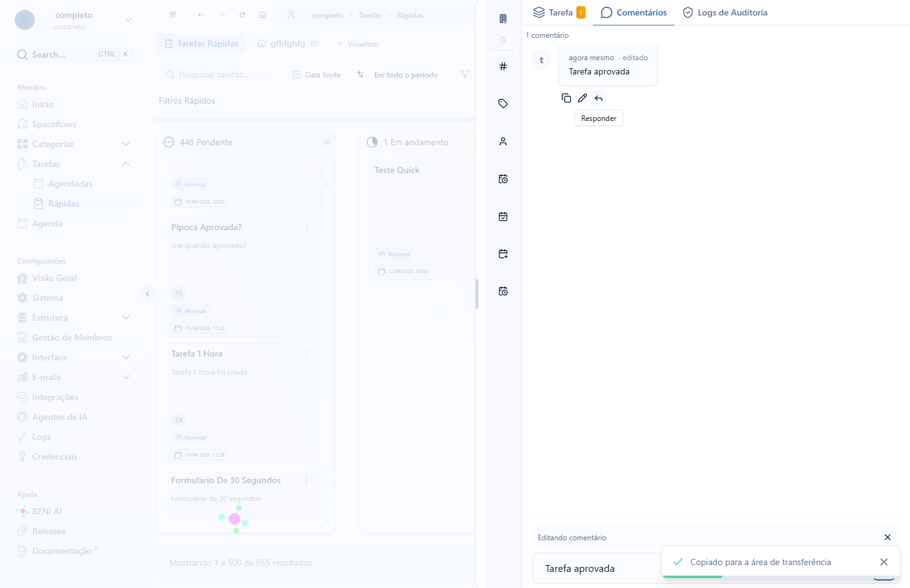The image size is (910, 588).
Task: Select the Comentários tab
Action: coord(634,12)
